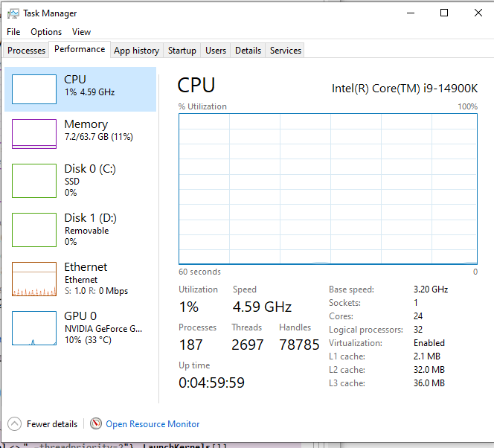This screenshot has width=494, height=448.
Task: Click the Resource Monitor gauge icon
Action: 96,423
